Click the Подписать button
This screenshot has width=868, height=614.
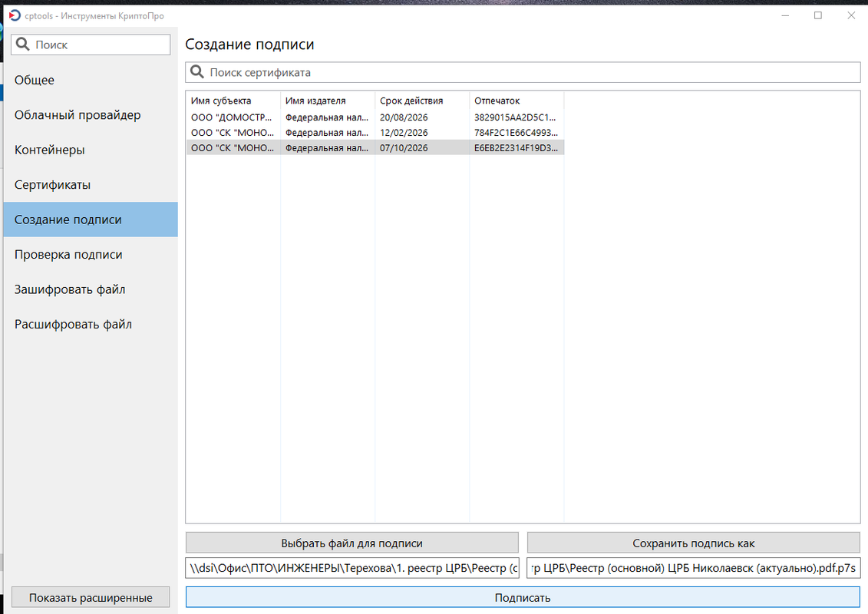point(523,597)
